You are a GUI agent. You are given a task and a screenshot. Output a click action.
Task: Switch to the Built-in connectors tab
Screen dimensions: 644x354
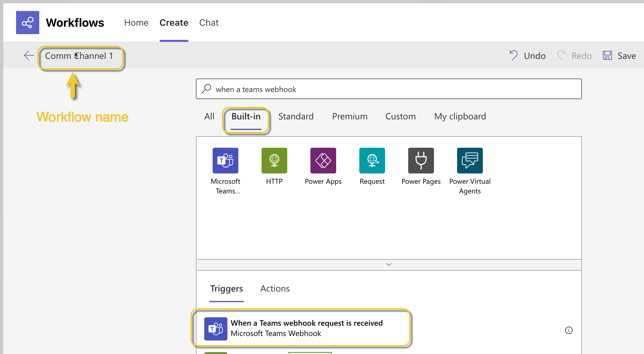click(246, 116)
